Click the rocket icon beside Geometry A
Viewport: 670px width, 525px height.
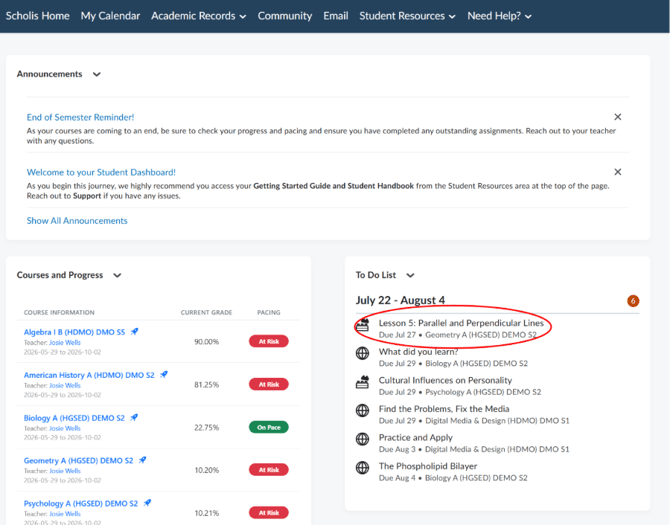coord(142,460)
